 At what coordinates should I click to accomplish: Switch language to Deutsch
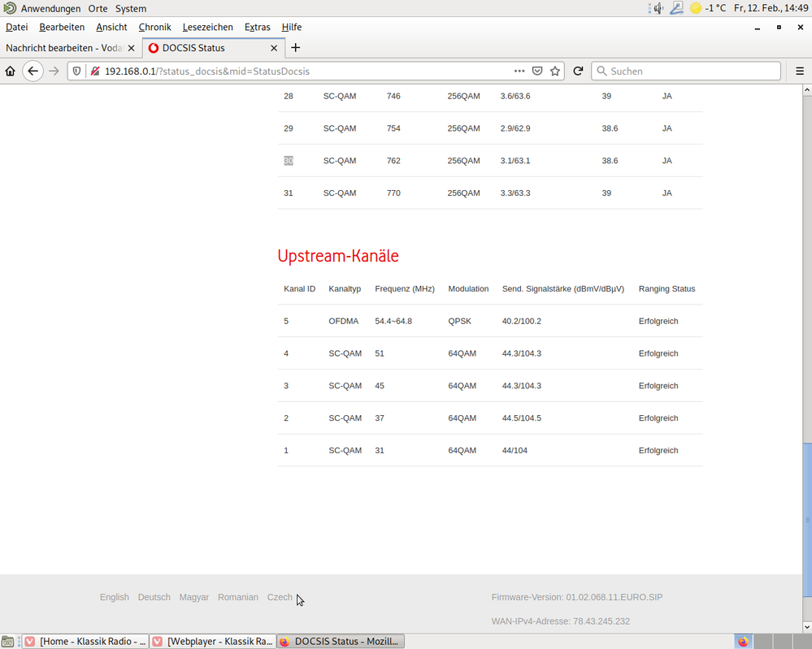point(154,597)
